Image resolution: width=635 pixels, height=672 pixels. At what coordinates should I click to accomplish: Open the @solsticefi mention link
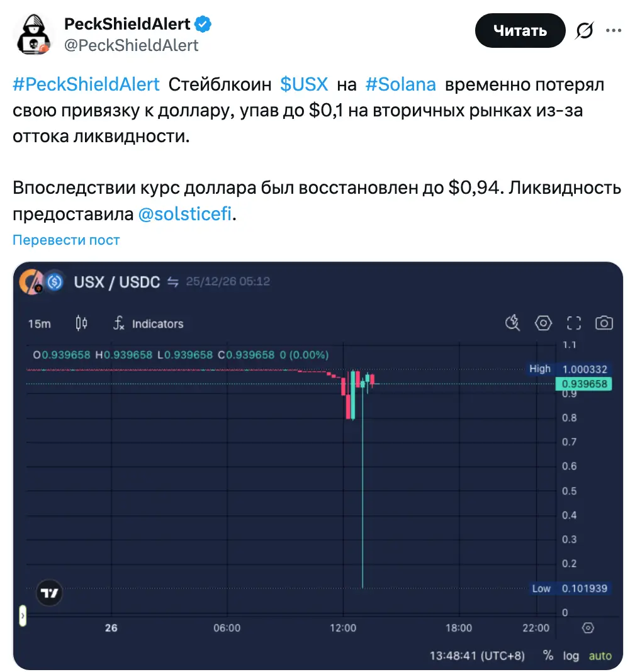coord(185,215)
